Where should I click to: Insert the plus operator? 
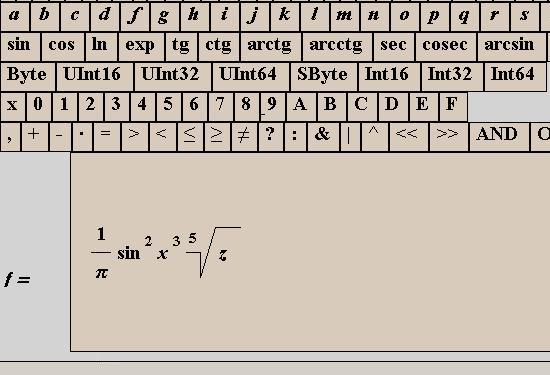point(35,137)
